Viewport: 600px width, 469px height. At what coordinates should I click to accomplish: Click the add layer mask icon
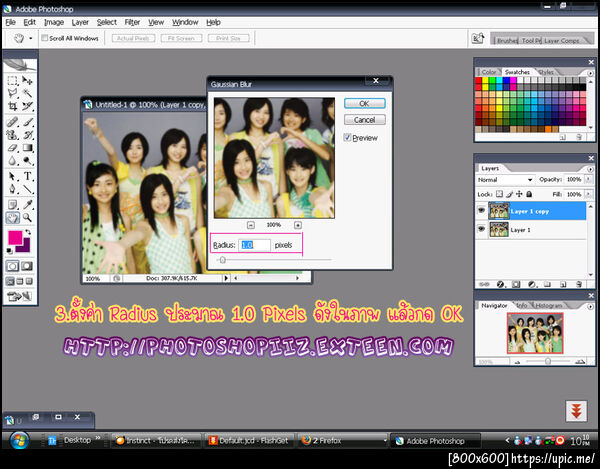click(x=516, y=284)
